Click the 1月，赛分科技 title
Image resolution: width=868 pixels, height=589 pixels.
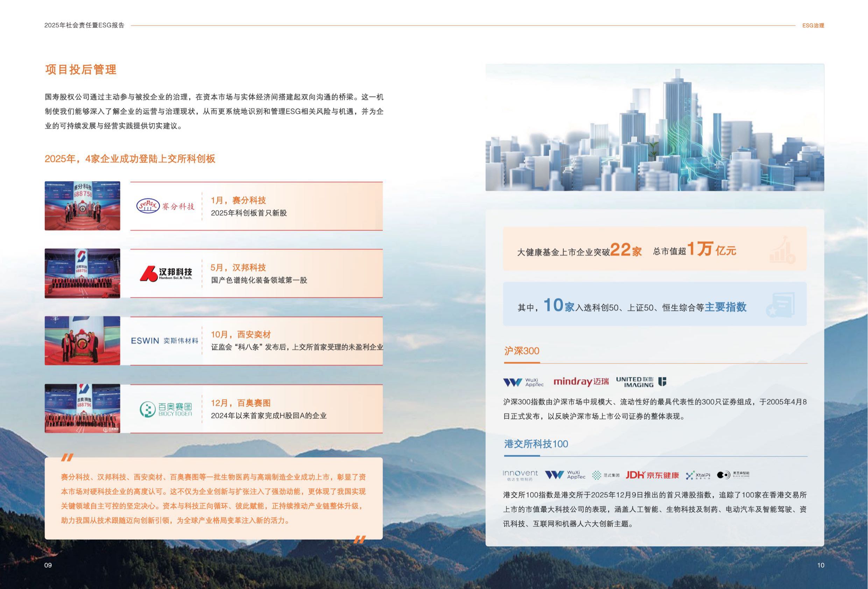point(238,200)
